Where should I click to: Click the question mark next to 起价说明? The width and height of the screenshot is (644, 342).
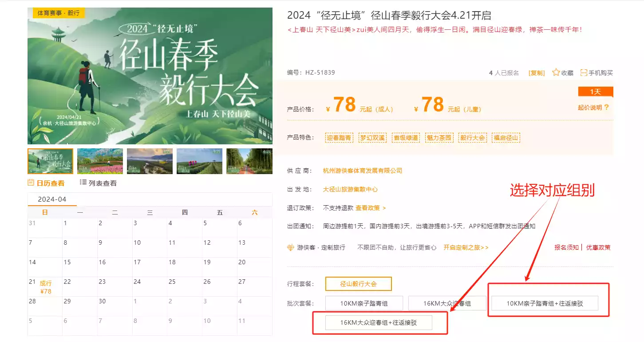(607, 107)
